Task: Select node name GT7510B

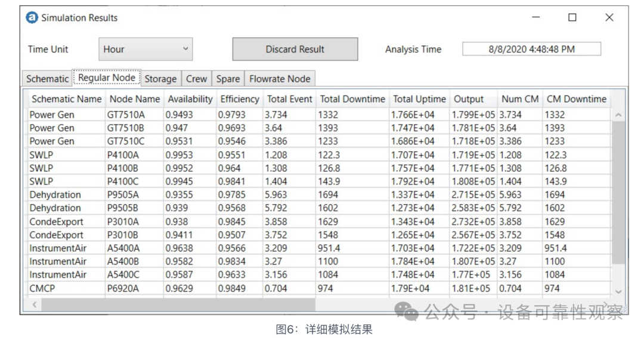Action: [x=125, y=128]
